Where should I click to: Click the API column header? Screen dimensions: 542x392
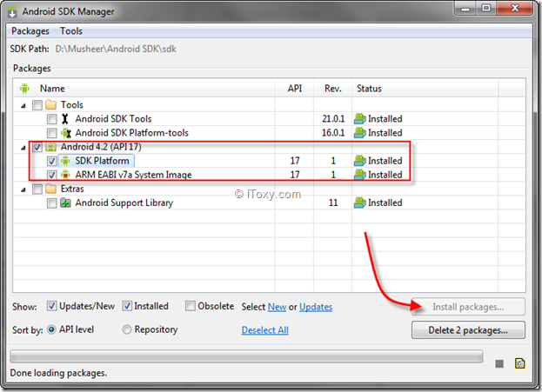[x=295, y=89]
